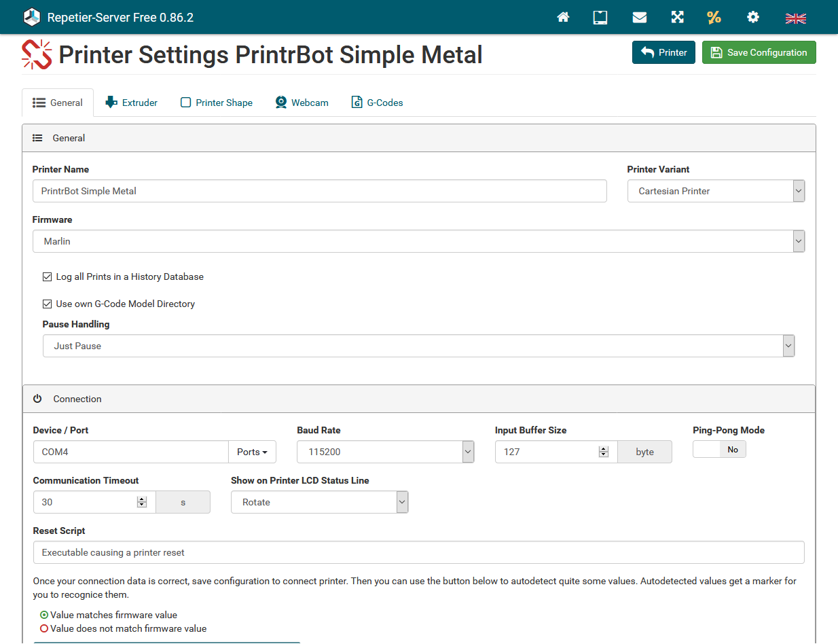
Task: Toggle the Ping-Pong Mode switch
Action: (719, 449)
